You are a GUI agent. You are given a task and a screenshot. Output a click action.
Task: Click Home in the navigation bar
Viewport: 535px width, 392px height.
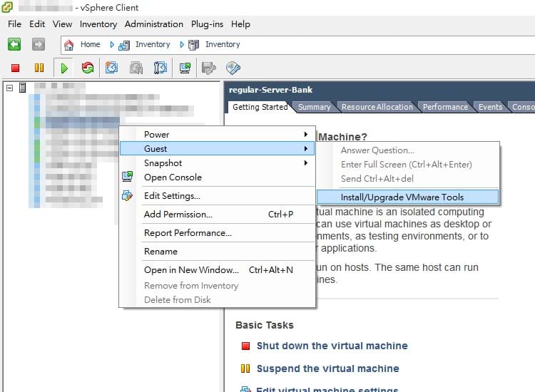point(90,44)
